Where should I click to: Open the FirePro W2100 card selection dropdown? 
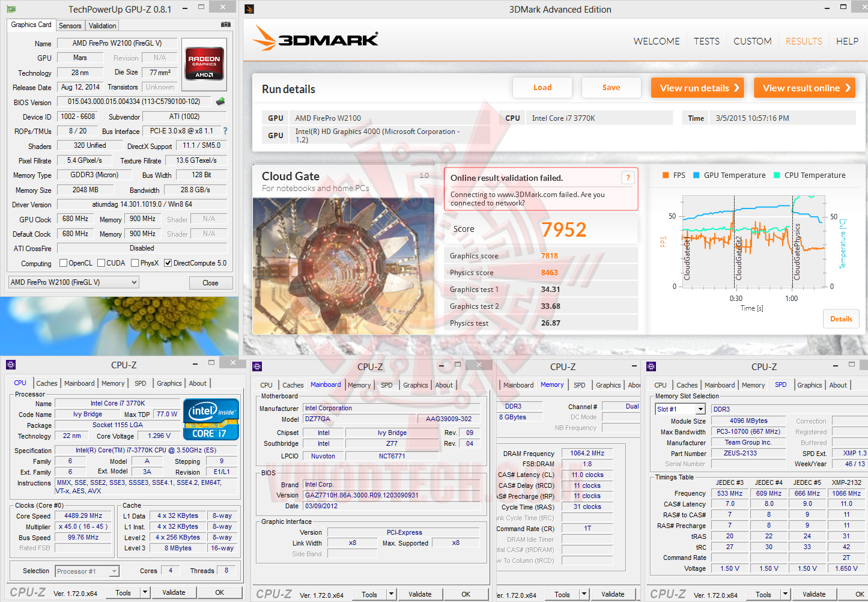pos(136,282)
